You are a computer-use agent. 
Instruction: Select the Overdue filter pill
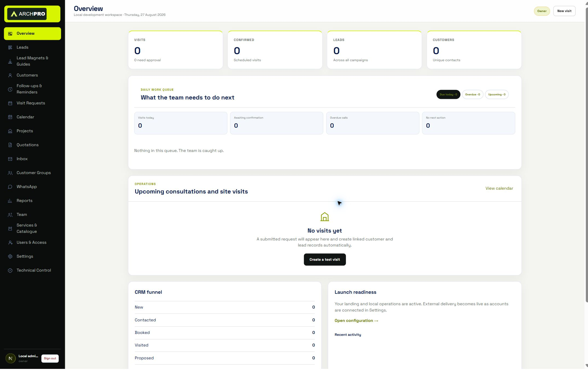pos(473,95)
